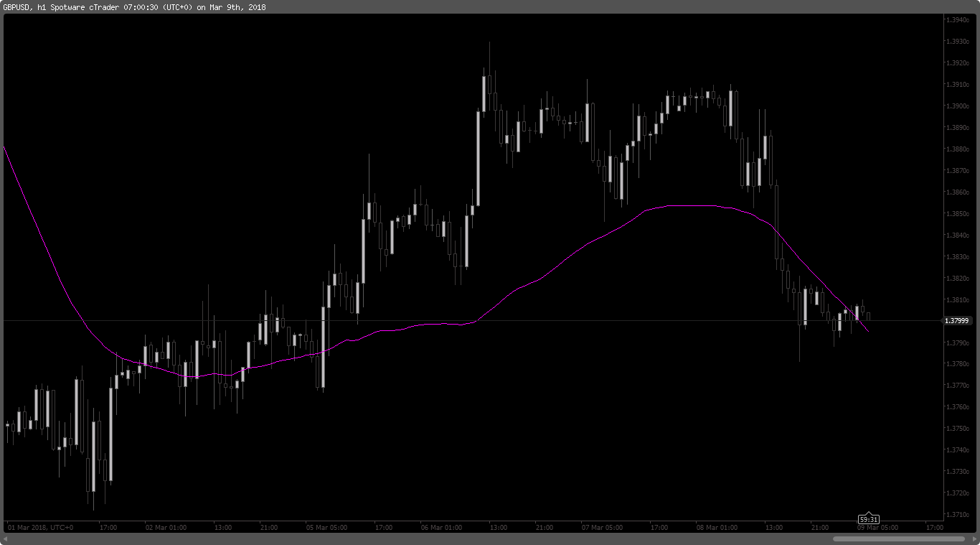Click the 1.3830 price scale value
This screenshot has width=980, height=545.
(x=958, y=257)
